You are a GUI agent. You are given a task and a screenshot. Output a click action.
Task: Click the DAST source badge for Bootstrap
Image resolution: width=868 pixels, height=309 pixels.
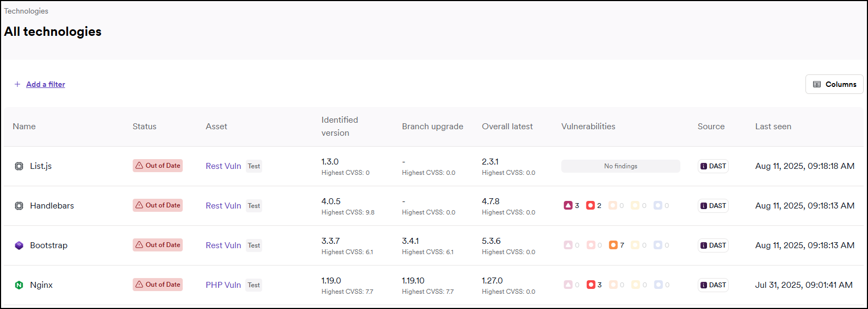pos(713,245)
